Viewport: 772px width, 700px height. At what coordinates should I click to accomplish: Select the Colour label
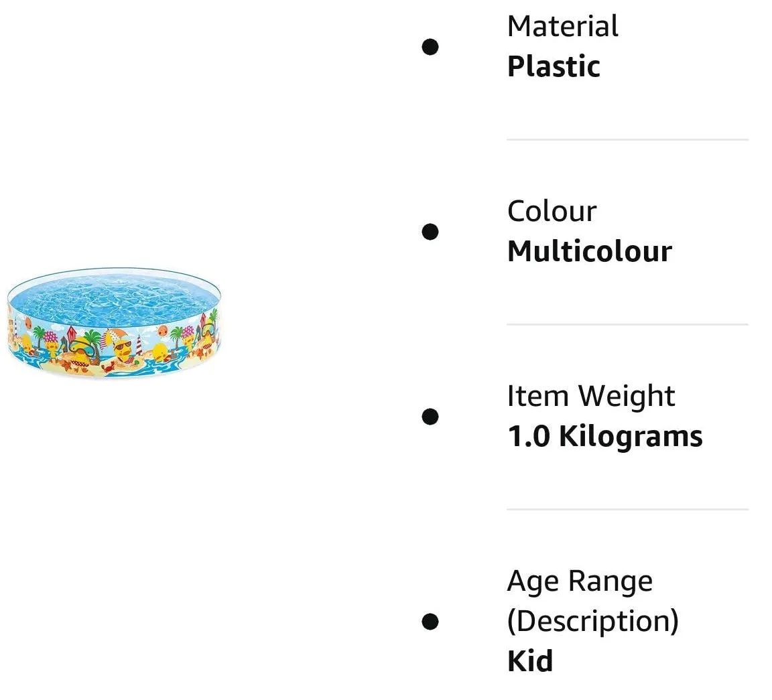point(552,211)
